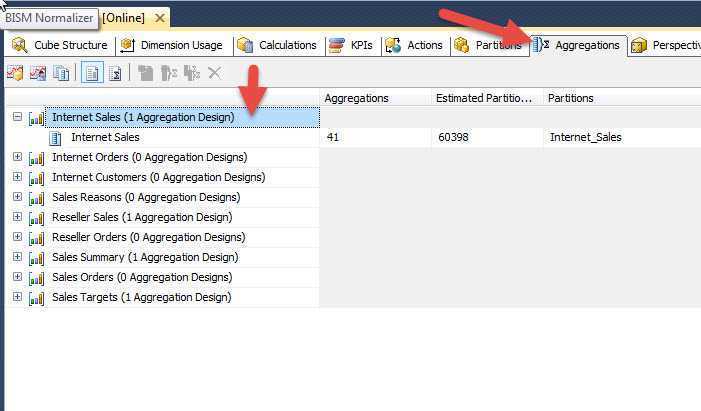Viewport: 701px width, 411px height.
Task: Click the Reseller Sales measure group icon
Action: (x=36, y=218)
